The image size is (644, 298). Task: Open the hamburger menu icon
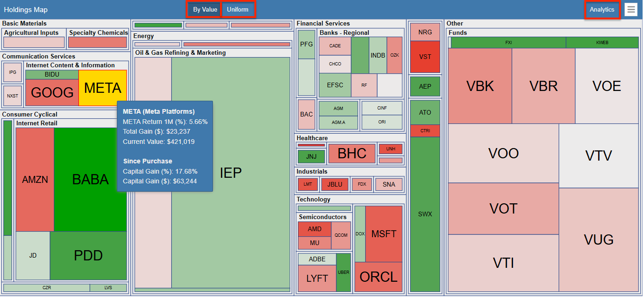[631, 9]
